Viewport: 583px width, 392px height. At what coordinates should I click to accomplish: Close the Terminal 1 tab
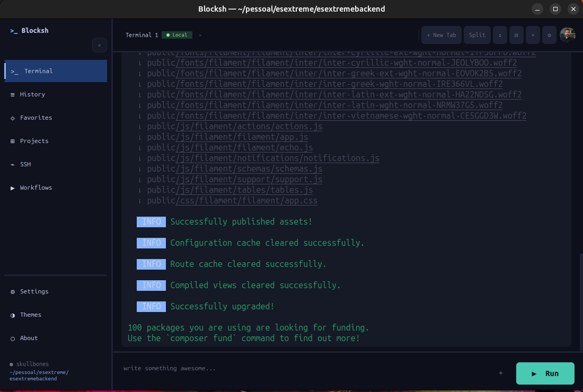pos(200,35)
